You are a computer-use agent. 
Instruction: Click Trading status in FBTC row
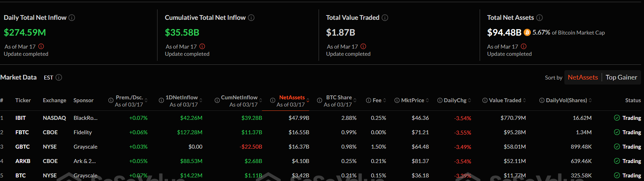pyautogui.click(x=632, y=132)
